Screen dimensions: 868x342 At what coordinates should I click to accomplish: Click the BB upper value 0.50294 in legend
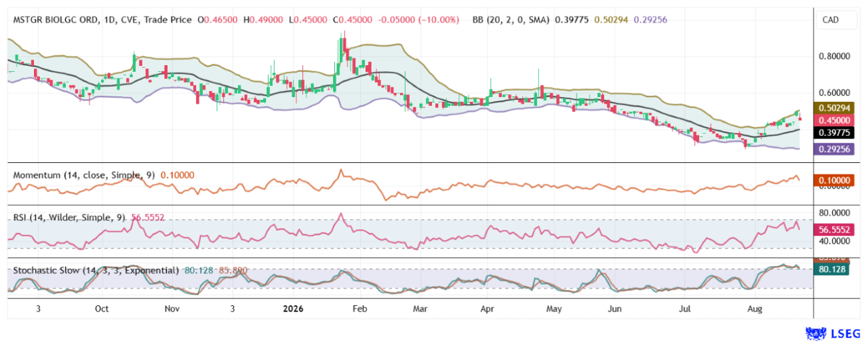(x=611, y=20)
